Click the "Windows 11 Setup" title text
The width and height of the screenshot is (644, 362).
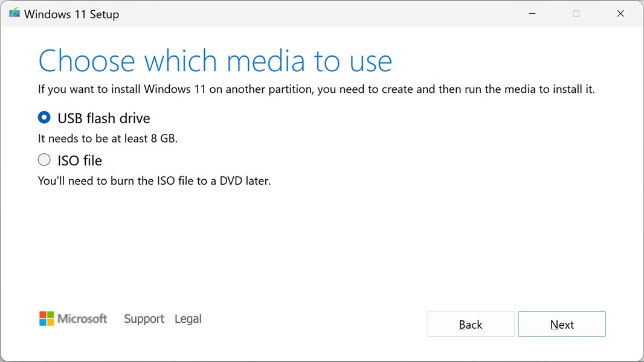tap(71, 14)
